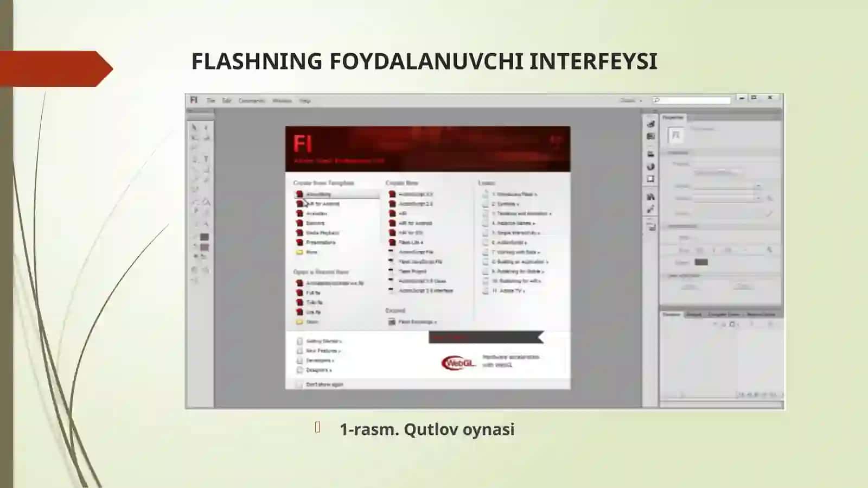Click the Open folder icon under recent items
The height and width of the screenshot is (488, 868).
click(299, 322)
